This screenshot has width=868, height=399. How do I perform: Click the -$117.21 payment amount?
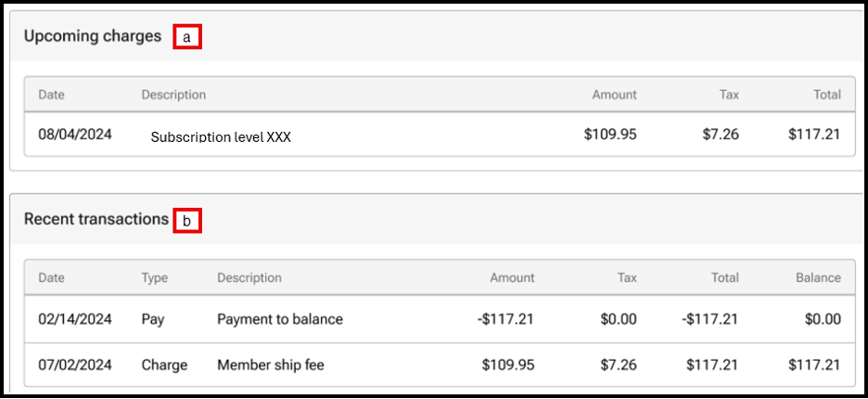tap(504, 319)
